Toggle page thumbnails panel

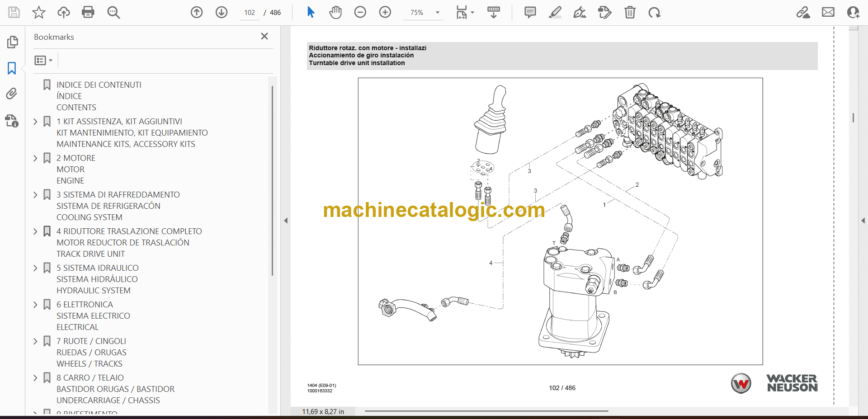coord(12,42)
